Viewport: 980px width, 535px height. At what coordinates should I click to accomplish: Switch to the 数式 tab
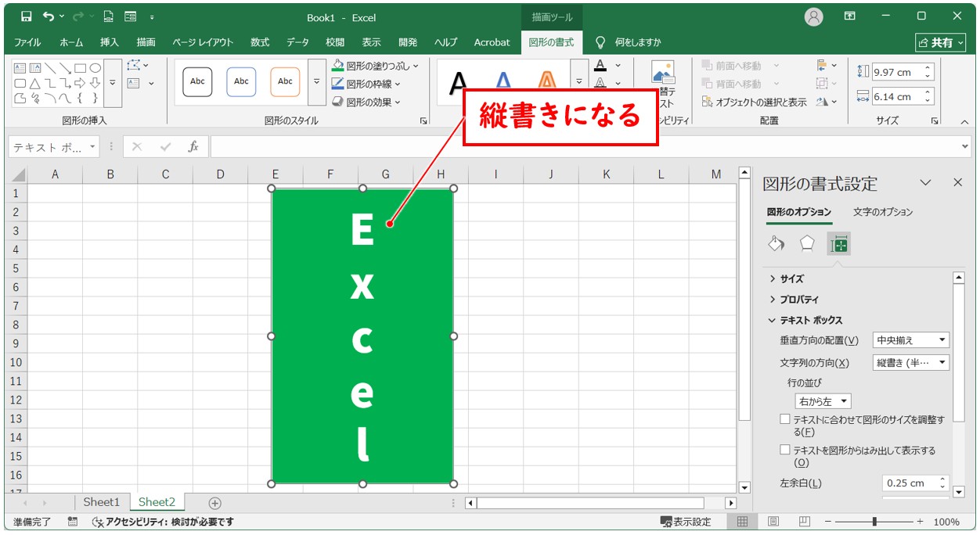(x=260, y=42)
